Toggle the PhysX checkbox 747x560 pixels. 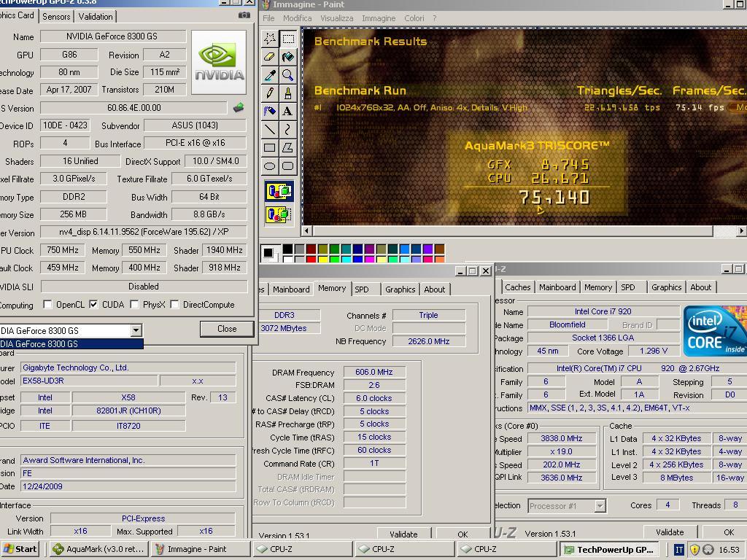click(135, 304)
